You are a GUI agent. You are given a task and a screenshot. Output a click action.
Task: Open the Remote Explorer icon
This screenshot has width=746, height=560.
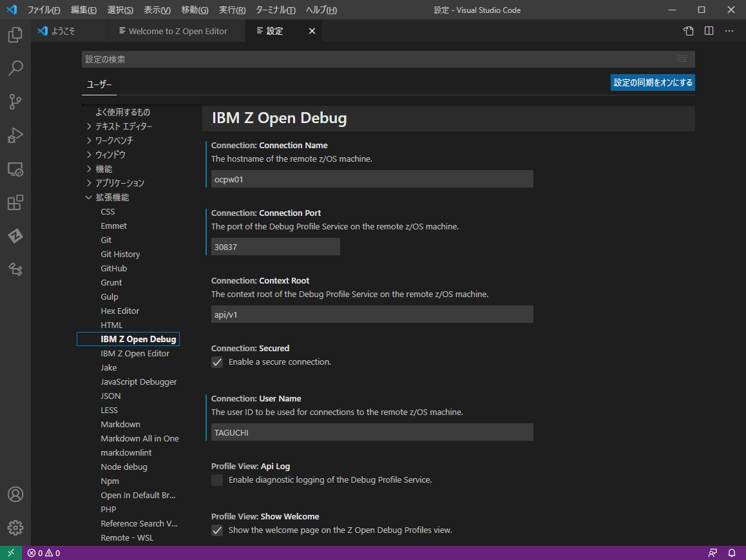15,169
